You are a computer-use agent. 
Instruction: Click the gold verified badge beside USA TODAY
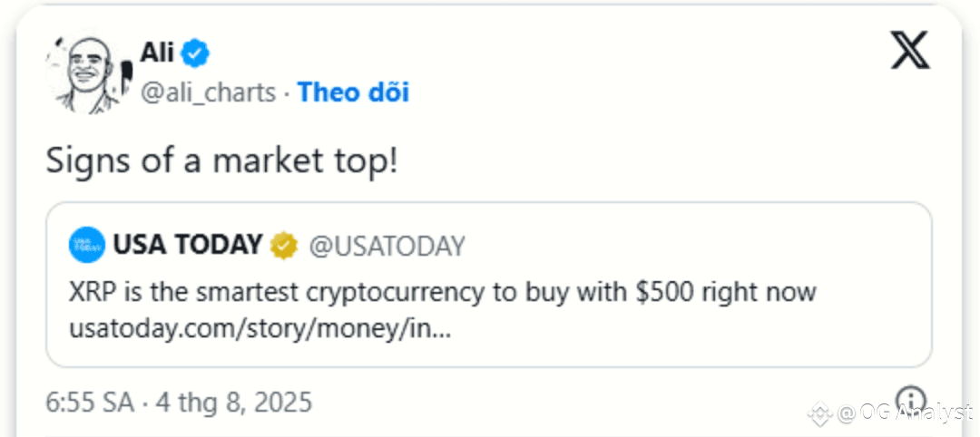(284, 246)
